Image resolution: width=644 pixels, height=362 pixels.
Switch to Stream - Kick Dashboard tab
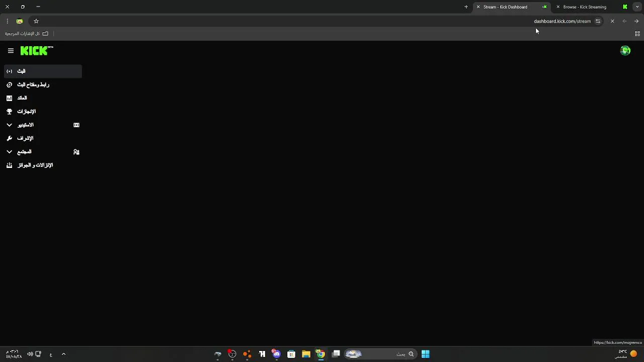pyautogui.click(x=512, y=7)
